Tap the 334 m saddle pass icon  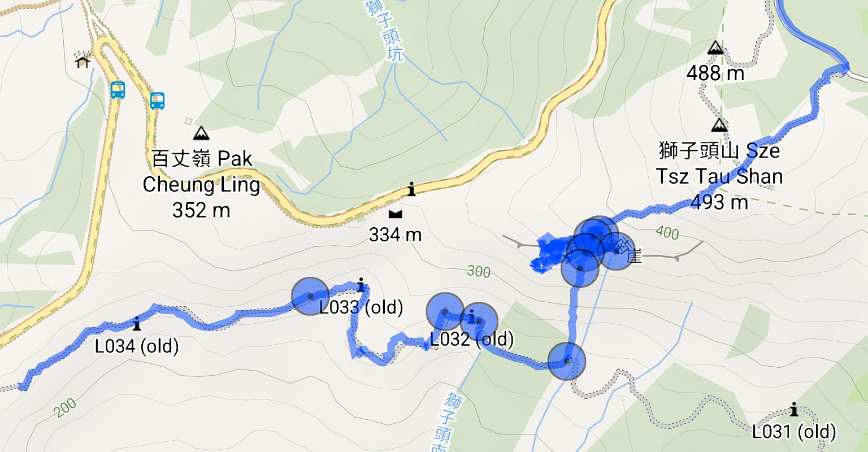pos(395,214)
